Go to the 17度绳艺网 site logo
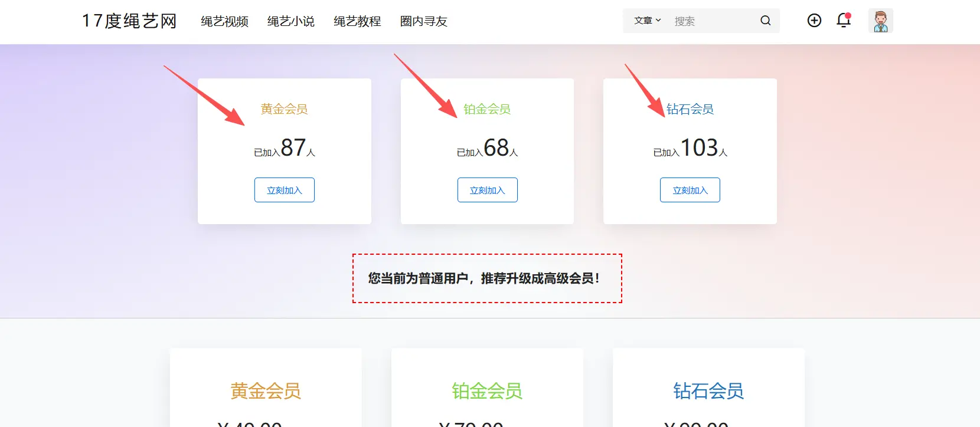980x427 pixels. [129, 21]
